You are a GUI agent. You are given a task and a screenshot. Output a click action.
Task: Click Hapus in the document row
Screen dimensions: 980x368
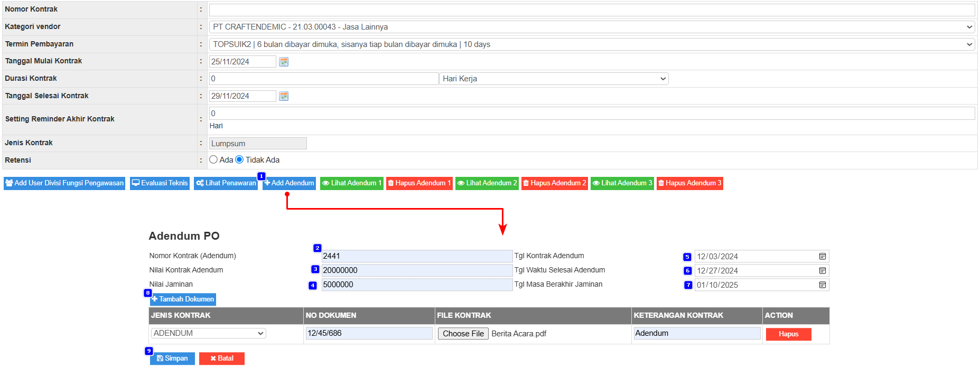pos(788,334)
